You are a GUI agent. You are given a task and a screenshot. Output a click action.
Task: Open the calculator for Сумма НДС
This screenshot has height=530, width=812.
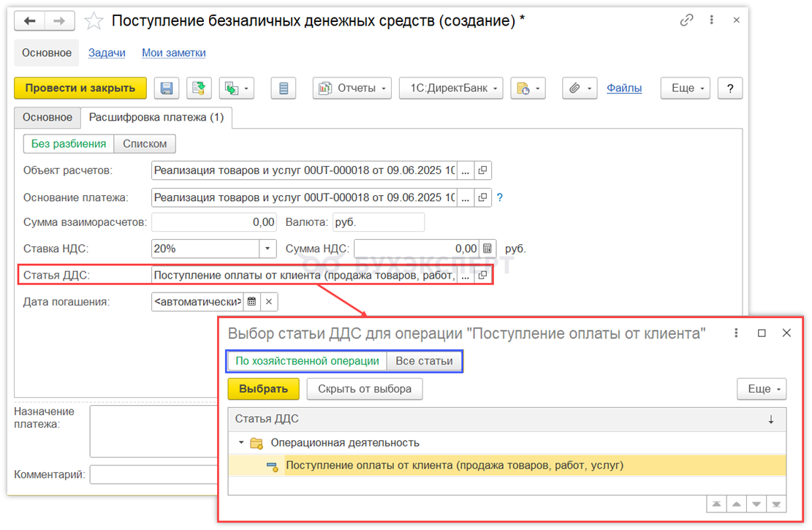(x=487, y=249)
